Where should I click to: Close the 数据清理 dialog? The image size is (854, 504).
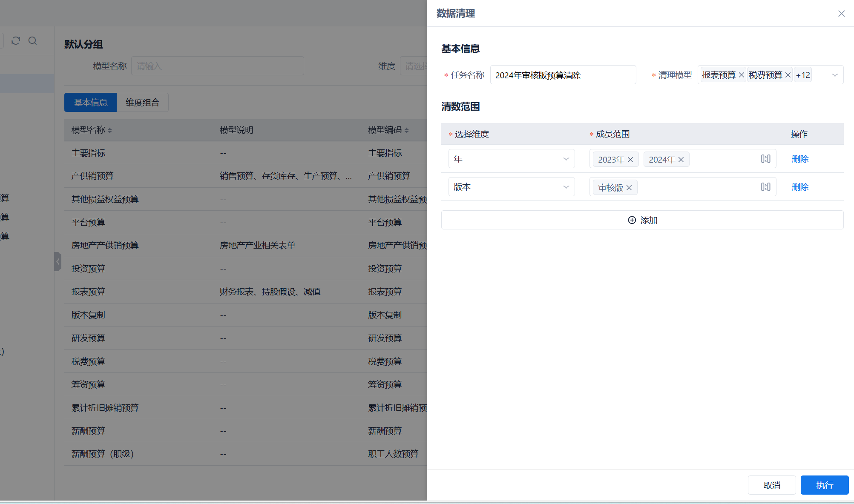[x=841, y=14]
